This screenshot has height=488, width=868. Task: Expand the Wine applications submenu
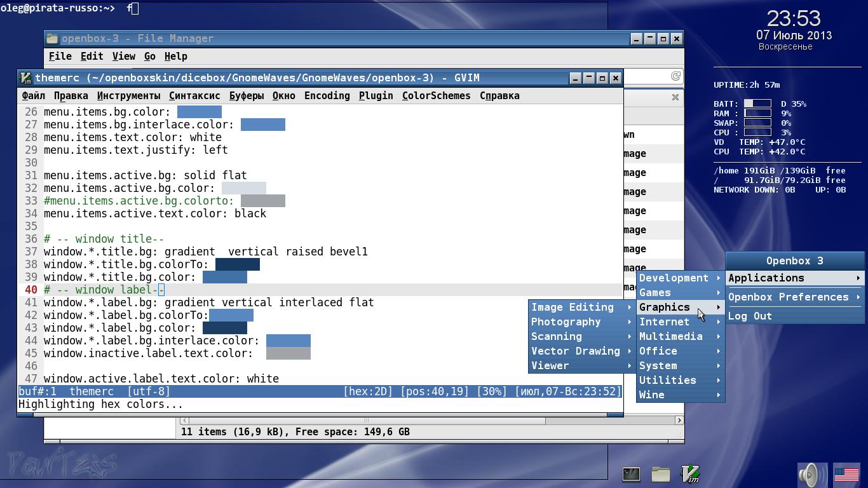point(681,395)
